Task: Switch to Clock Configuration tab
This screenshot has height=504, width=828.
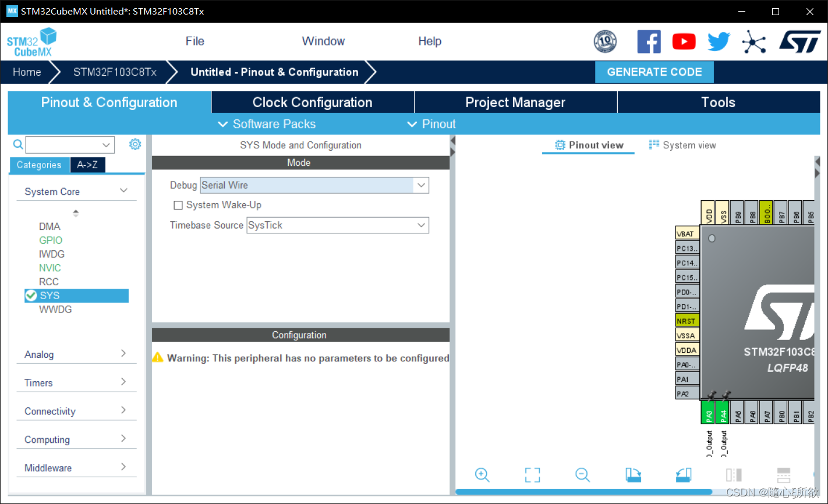Action: [x=312, y=102]
